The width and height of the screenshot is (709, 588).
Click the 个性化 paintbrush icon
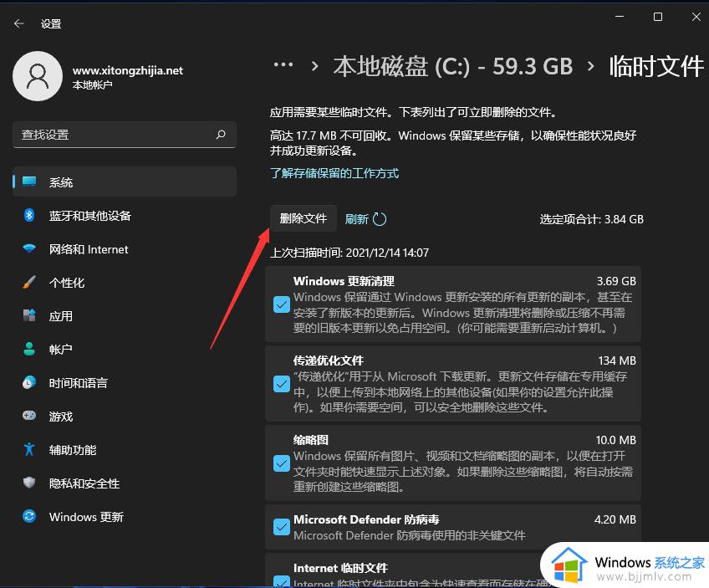tap(29, 282)
